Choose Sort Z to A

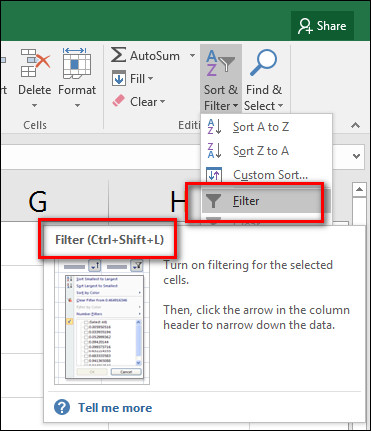tap(266, 151)
